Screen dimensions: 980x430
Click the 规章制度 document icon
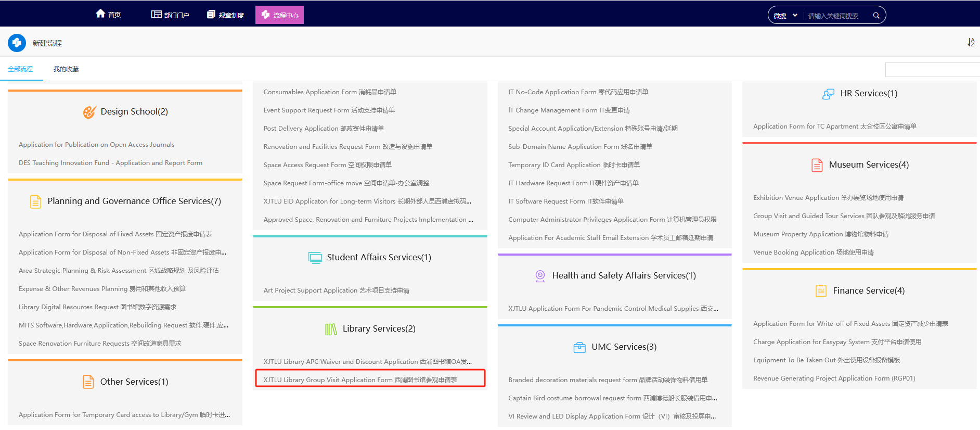pos(211,14)
